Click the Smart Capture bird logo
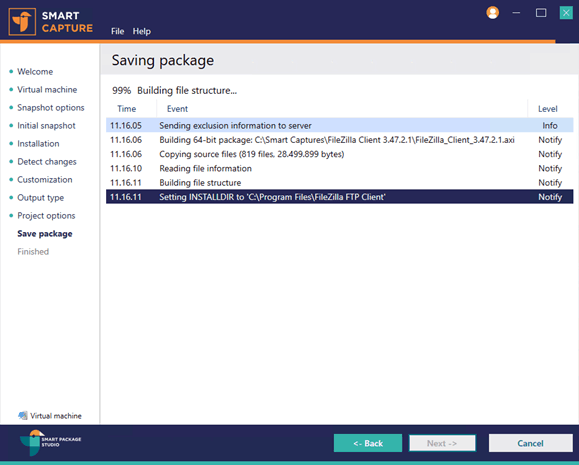Screen dimensions: 579x465 22,22
